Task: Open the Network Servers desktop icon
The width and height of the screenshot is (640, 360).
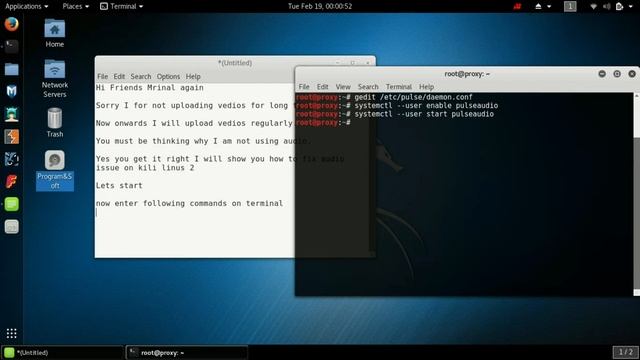Action: [55, 78]
